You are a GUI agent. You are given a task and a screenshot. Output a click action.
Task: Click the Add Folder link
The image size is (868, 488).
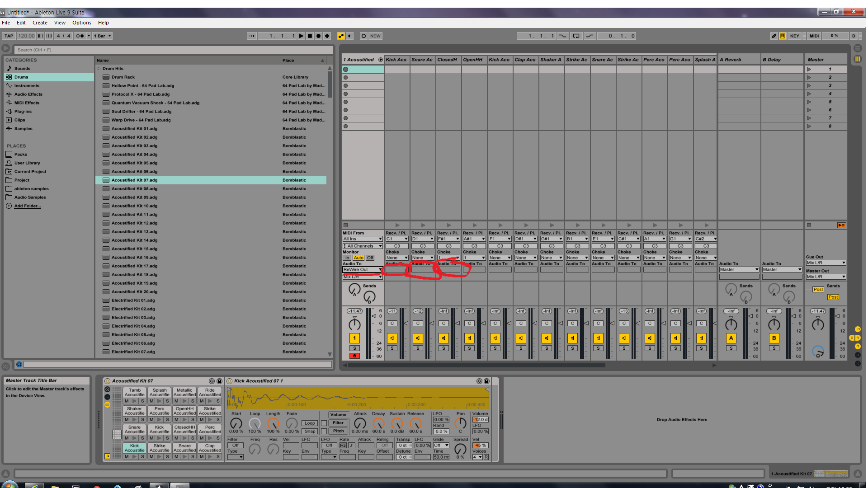coord(27,206)
